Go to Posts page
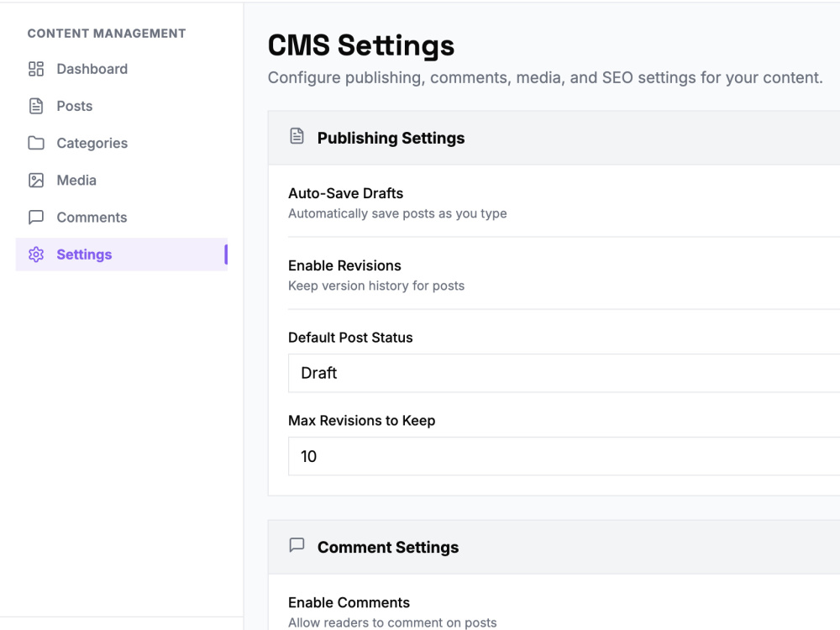The width and height of the screenshot is (840, 630). click(122, 106)
